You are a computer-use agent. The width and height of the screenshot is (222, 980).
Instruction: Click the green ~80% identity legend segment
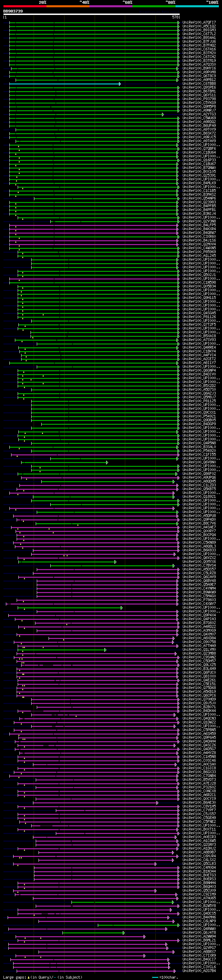[x=154, y=6]
